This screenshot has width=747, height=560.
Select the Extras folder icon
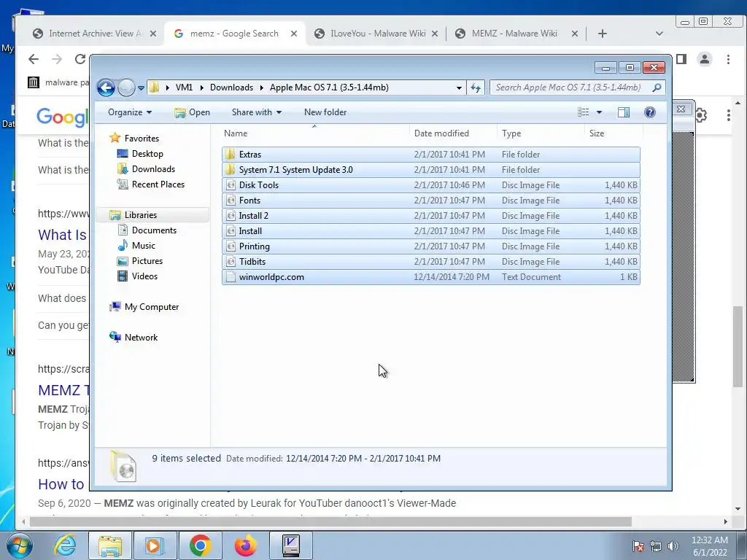tap(231, 155)
